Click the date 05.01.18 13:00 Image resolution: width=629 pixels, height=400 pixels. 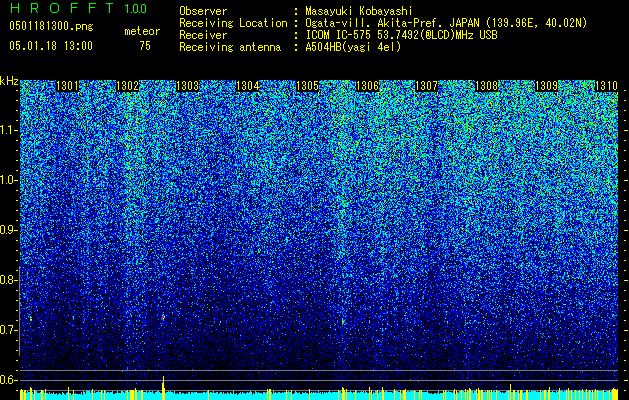point(51,46)
